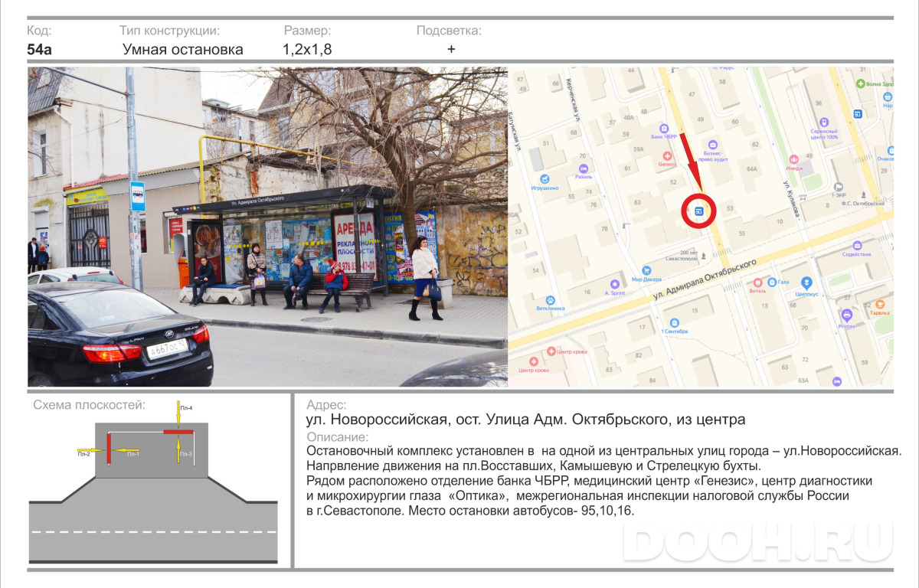
Task: Select the АРЕНДА poster in the shelter photo
Action: pos(355,246)
